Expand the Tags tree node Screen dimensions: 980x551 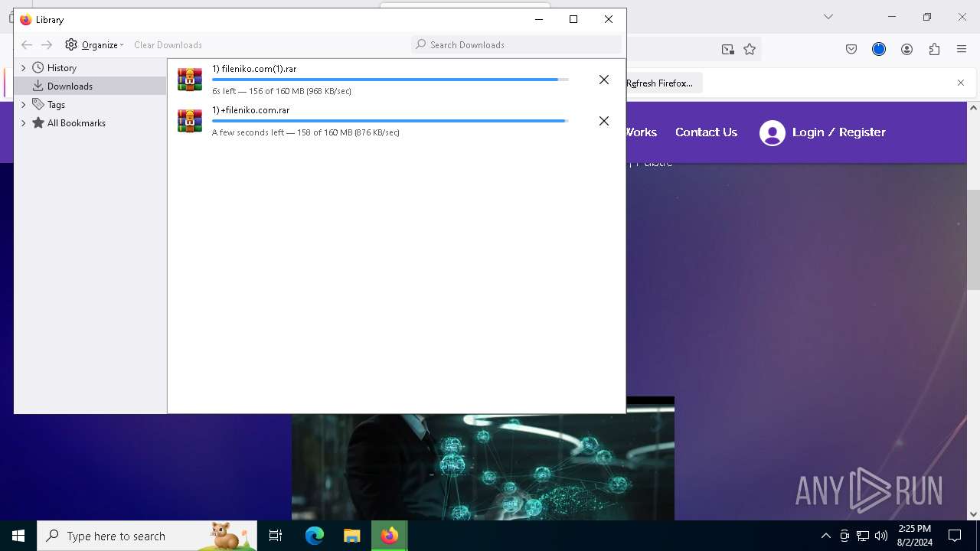[23, 105]
